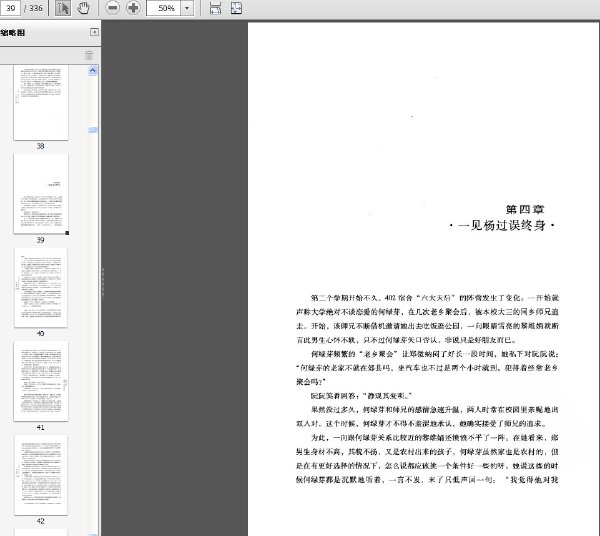Viewport: 600px width, 536px height.
Task: Click page label 41 under thumbnail
Action: point(41,427)
